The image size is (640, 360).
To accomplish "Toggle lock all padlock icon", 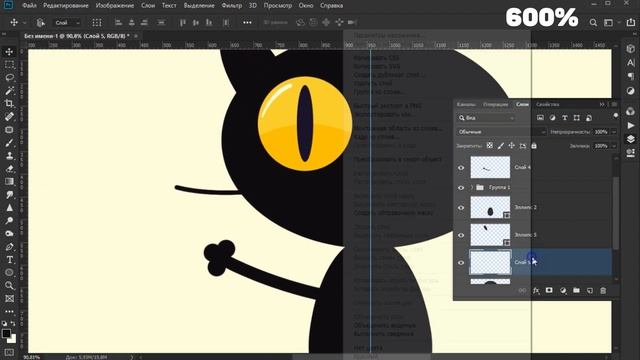I will [x=534, y=146].
